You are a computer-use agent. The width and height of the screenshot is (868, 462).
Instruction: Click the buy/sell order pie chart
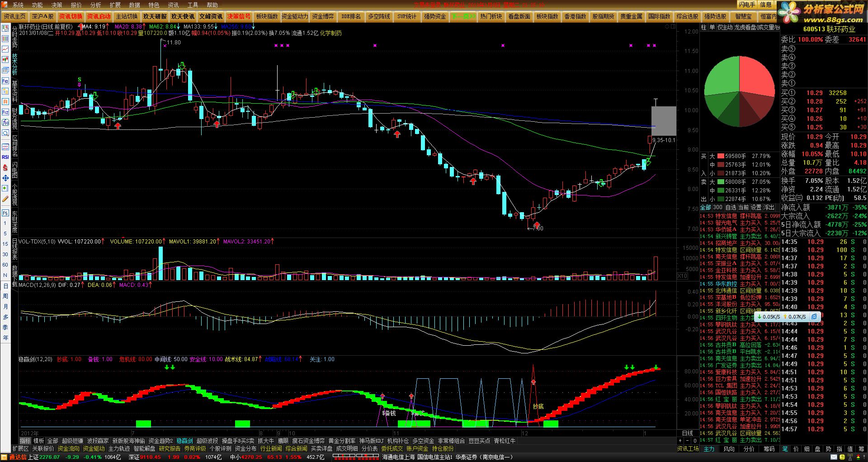(x=739, y=91)
